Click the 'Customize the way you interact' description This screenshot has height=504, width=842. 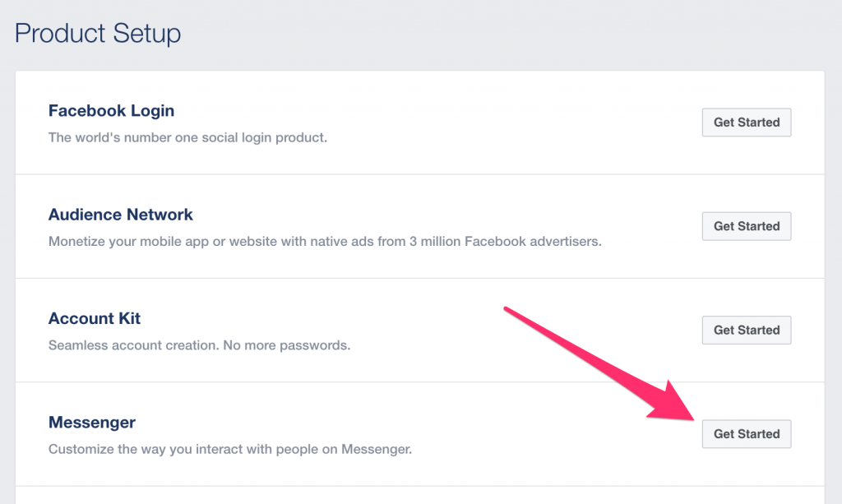(x=230, y=449)
